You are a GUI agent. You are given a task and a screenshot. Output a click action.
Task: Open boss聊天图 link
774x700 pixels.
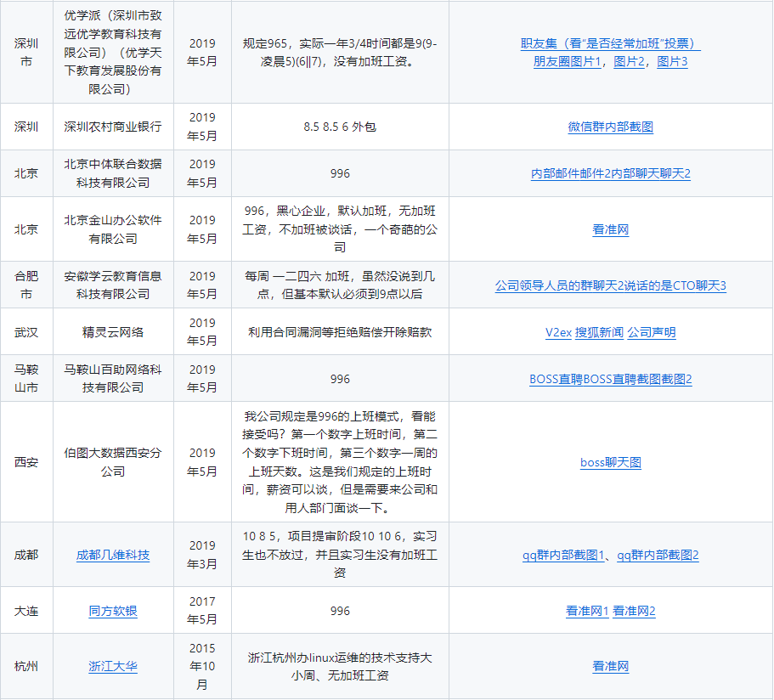[x=611, y=462]
